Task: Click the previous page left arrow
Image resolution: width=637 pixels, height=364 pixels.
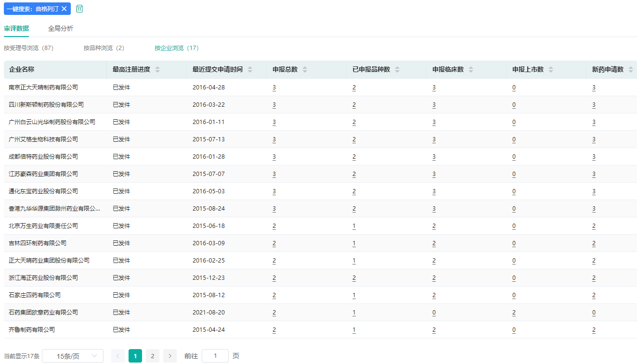Action: [x=118, y=356]
